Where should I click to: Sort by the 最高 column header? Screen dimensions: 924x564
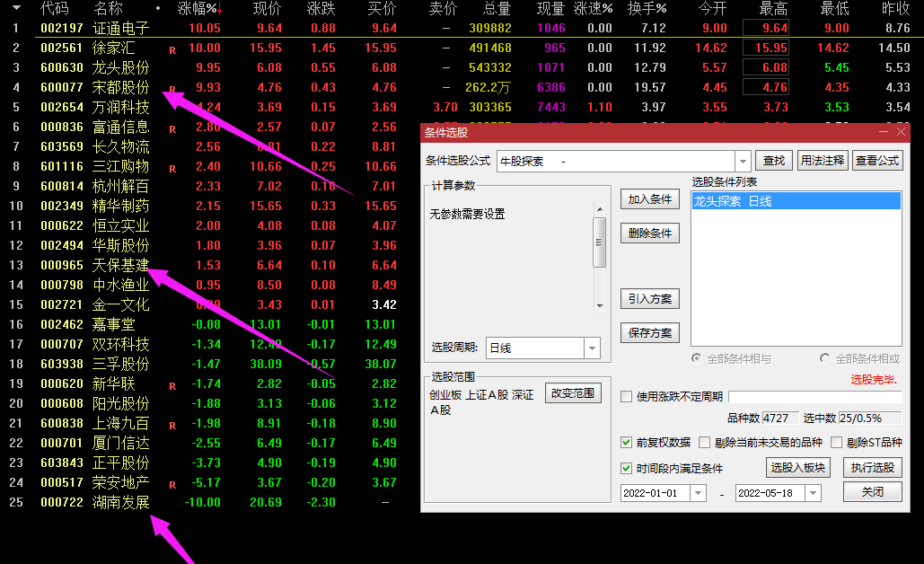pos(773,8)
